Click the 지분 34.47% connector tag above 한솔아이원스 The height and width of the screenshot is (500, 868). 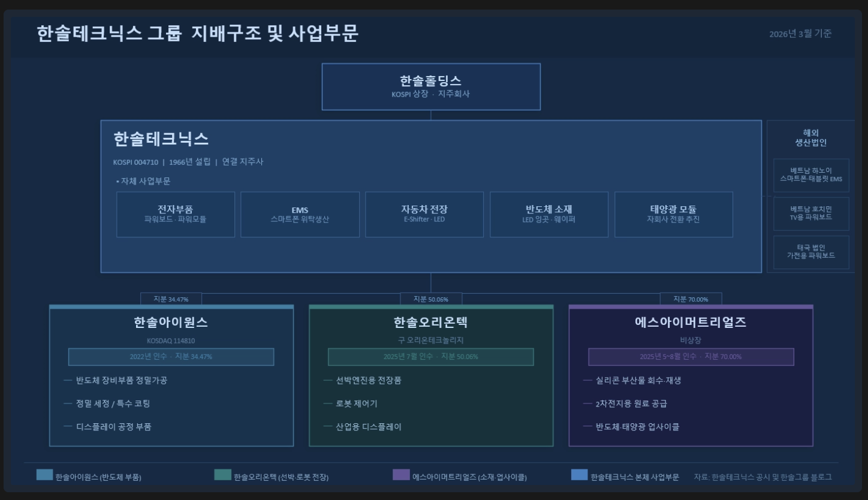tap(171, 299)
